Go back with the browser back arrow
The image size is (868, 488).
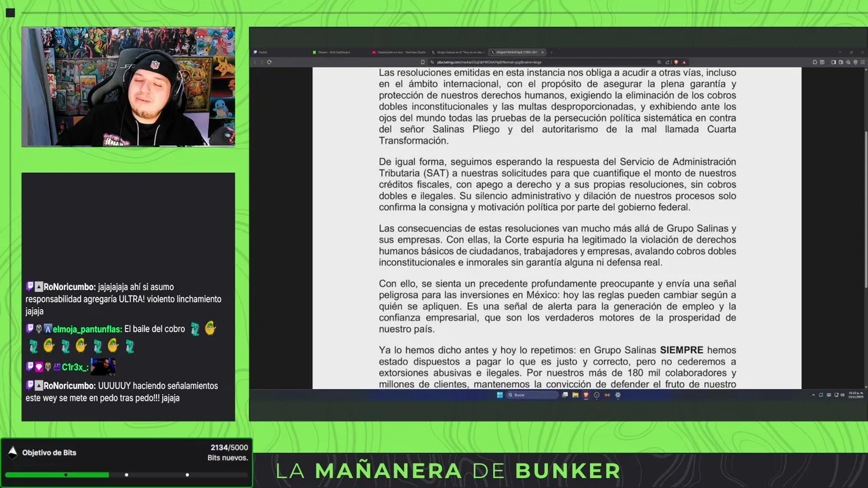click(x=255, y=62)
